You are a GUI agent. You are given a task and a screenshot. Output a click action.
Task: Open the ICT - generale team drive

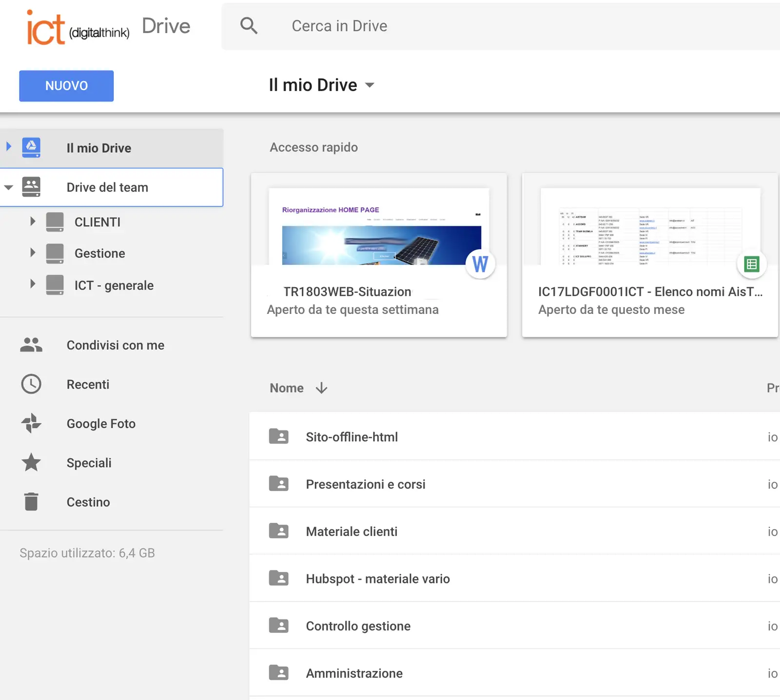click(114, 286)
